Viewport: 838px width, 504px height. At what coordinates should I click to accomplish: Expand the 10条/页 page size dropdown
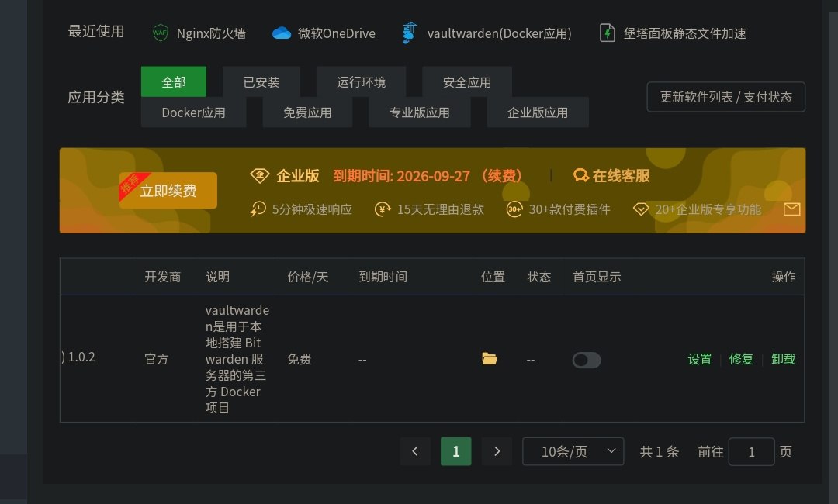click(x=573, y=451)
